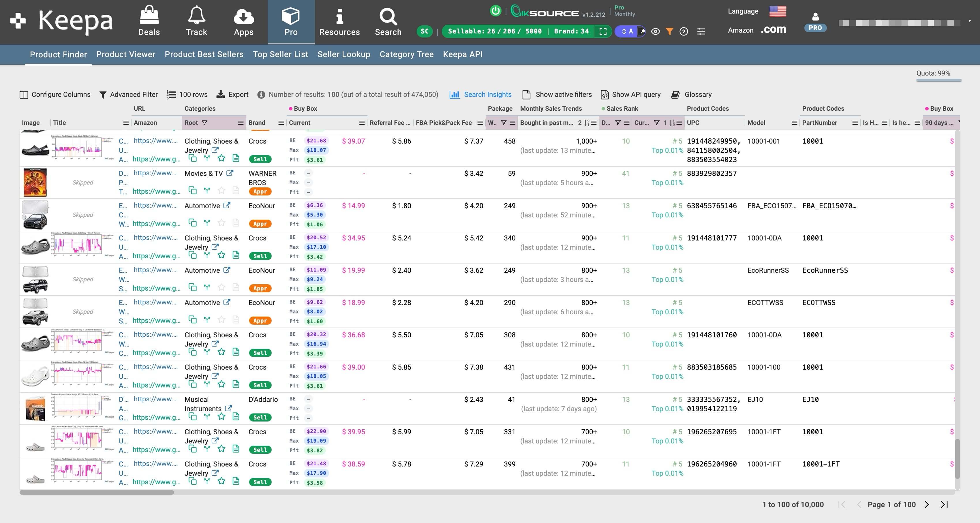This screenshot has height=523, width=980.
Task: Toggle the currency A switch in the header
Action: tap(628, 31)
